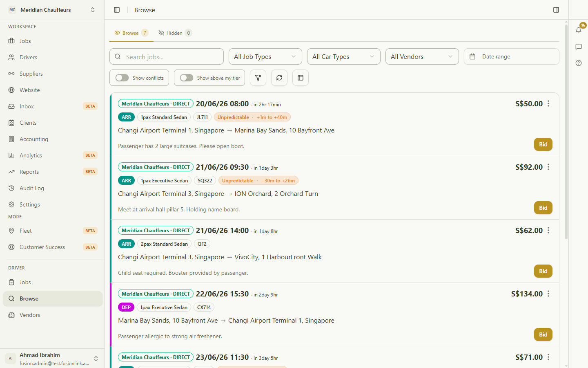The height and width of the screenshot is (368, 588).
Task: Select the Browse tab with 7 jobs
Action: [x=131, y=33]
